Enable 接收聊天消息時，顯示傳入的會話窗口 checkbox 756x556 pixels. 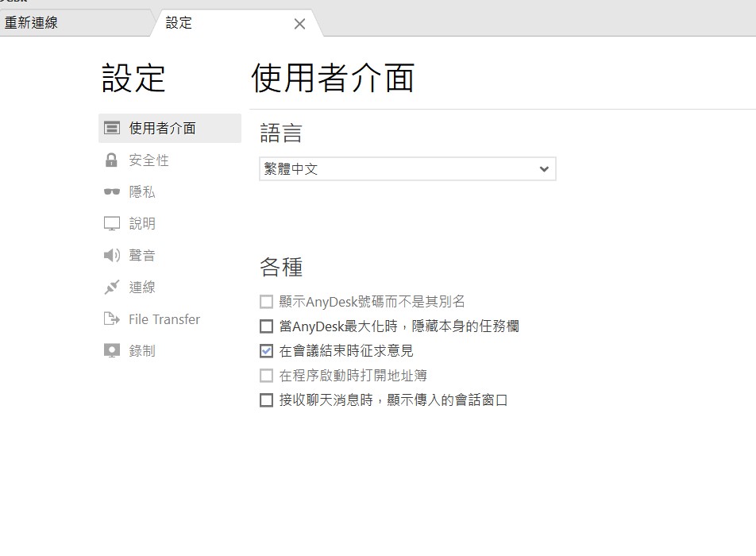tap(266, 400)
